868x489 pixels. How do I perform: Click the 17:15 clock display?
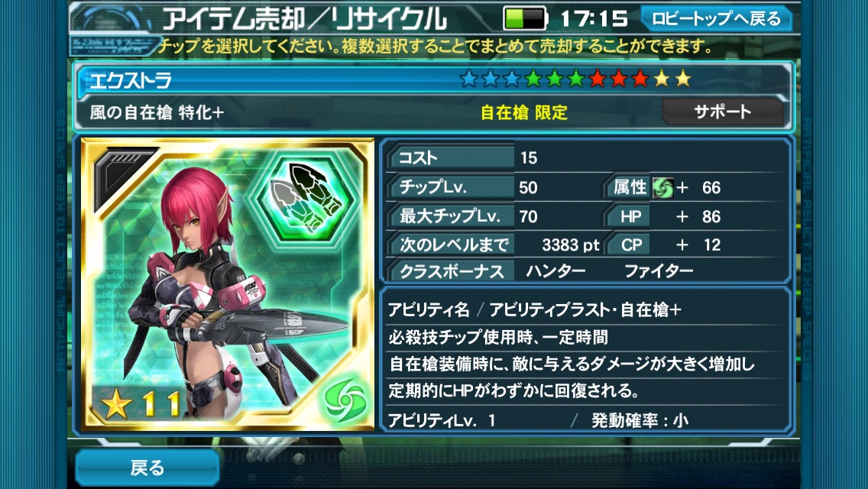(594, 19)
